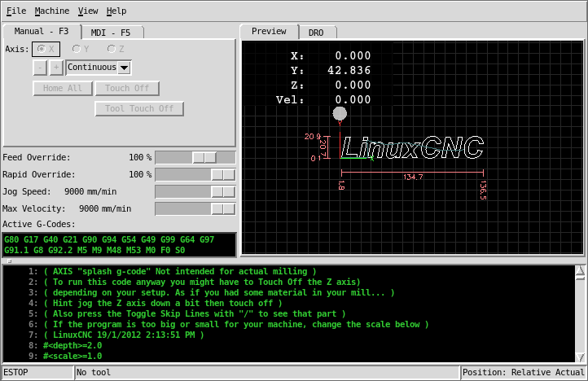Switch to the MDI - F5 tab
This screenshot has height=381, width=588.
(x=112, y=33)
